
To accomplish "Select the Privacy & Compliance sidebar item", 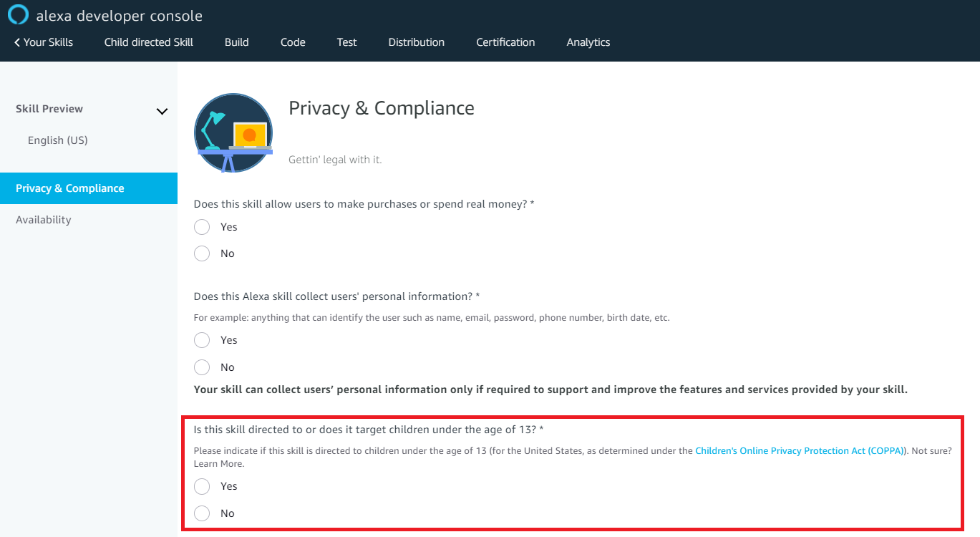I will [x=69, y=188].
